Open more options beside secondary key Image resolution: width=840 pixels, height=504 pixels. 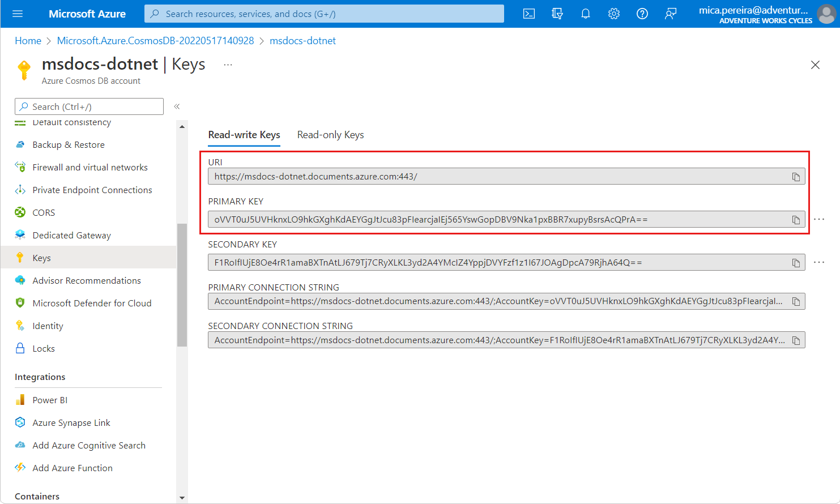click(818, 262)
